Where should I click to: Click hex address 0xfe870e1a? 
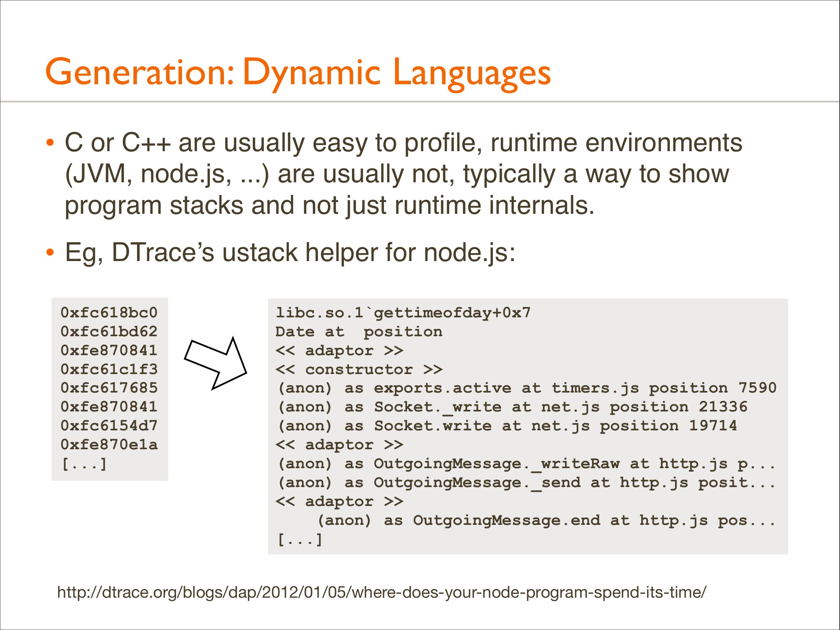point(109,445)
